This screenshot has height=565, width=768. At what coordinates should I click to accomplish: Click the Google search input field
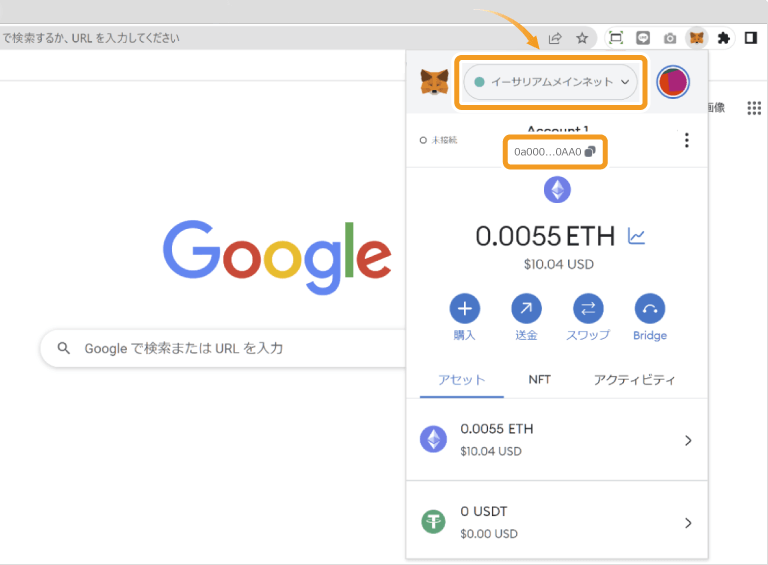point(225,348)
